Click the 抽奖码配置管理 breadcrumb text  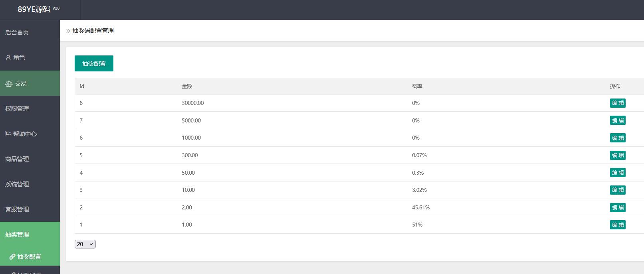tap(93, 31)
